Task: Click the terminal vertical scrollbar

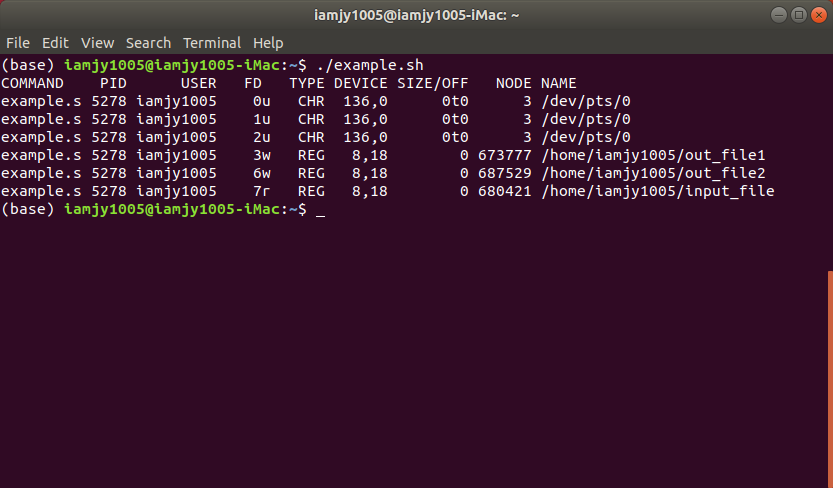Action: (x=830, y=379)
